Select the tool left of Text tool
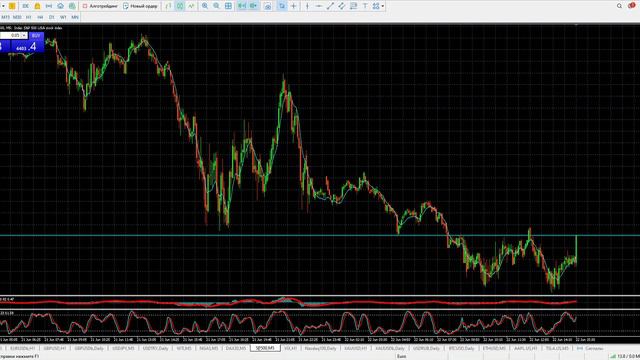Image resolution: width=640 pixels, height=360 pixels. tap(353, 6)
